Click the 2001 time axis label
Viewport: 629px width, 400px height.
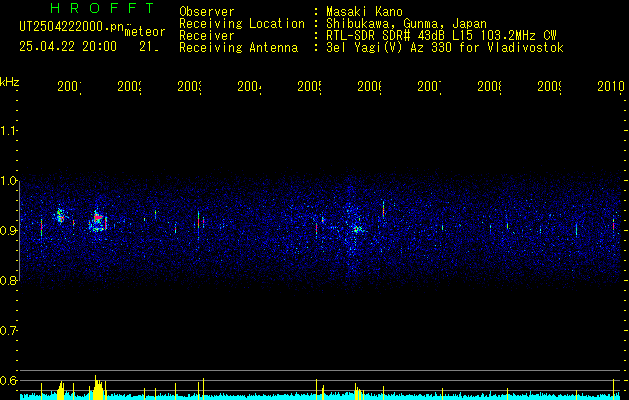69,86
